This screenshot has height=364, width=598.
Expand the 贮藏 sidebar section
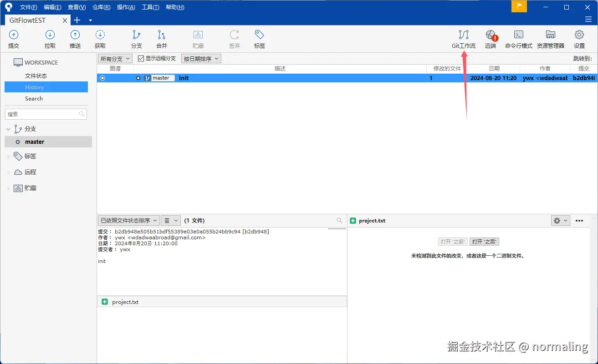[8, 188]
